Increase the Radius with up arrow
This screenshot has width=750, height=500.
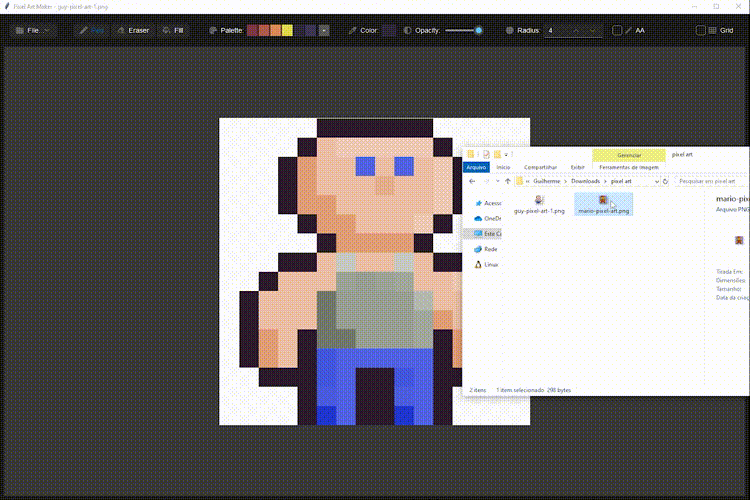coord(576,30)
